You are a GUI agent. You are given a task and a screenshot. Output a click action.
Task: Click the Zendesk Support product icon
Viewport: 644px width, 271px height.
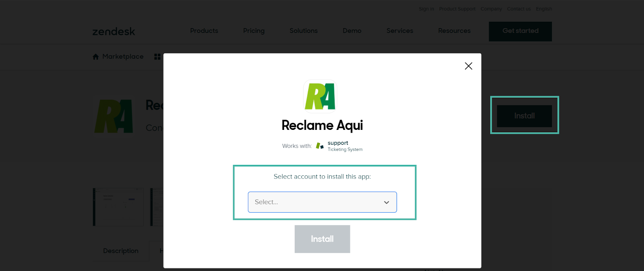point(320,146)
